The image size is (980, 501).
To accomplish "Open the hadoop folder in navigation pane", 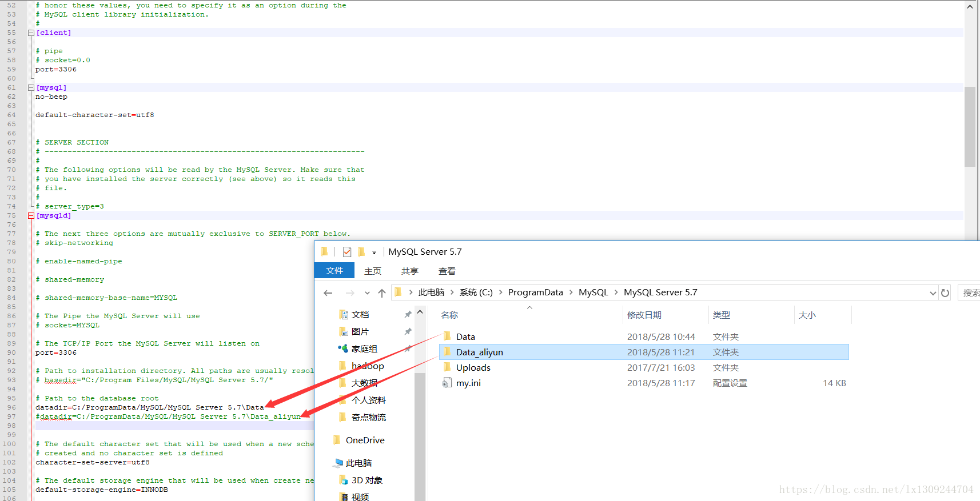I will click(x=367, y=366).
